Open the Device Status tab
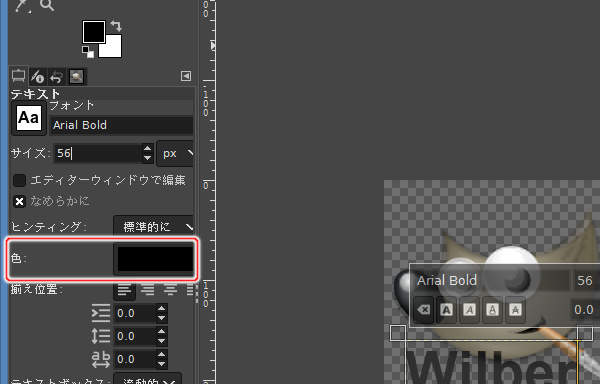Viewport: 600px width, 384px height. [x=38, y=77]
